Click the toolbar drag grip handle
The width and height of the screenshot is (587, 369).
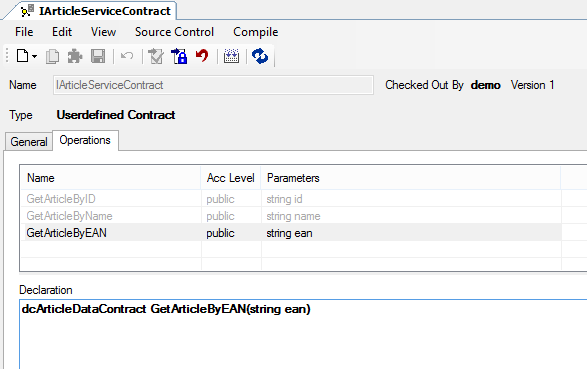(7, 56)
